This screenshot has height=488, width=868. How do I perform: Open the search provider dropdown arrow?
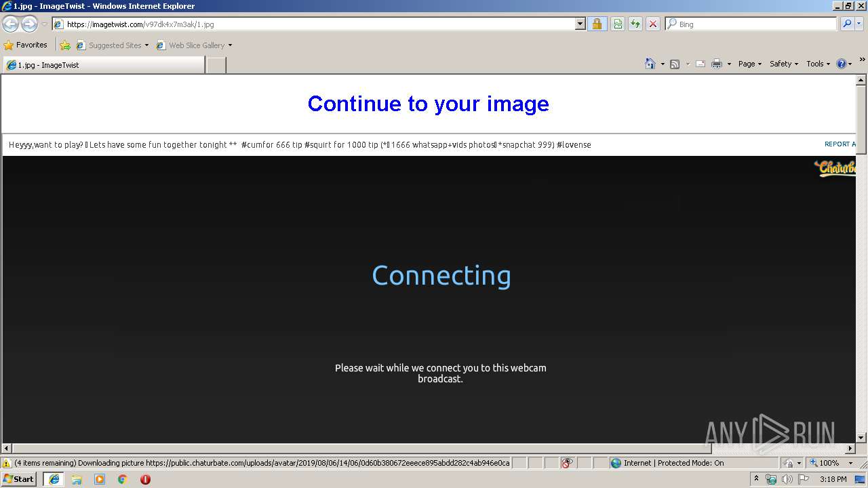[859, 24]
